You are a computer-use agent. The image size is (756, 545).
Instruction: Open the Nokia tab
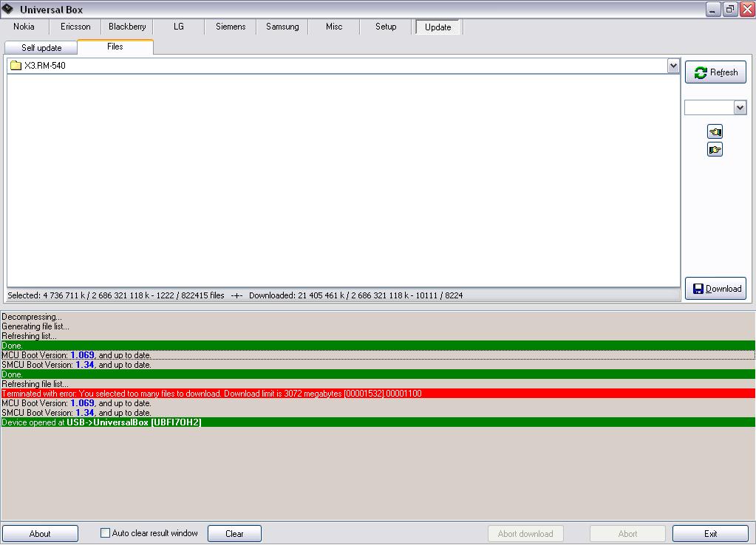[24, 27]
